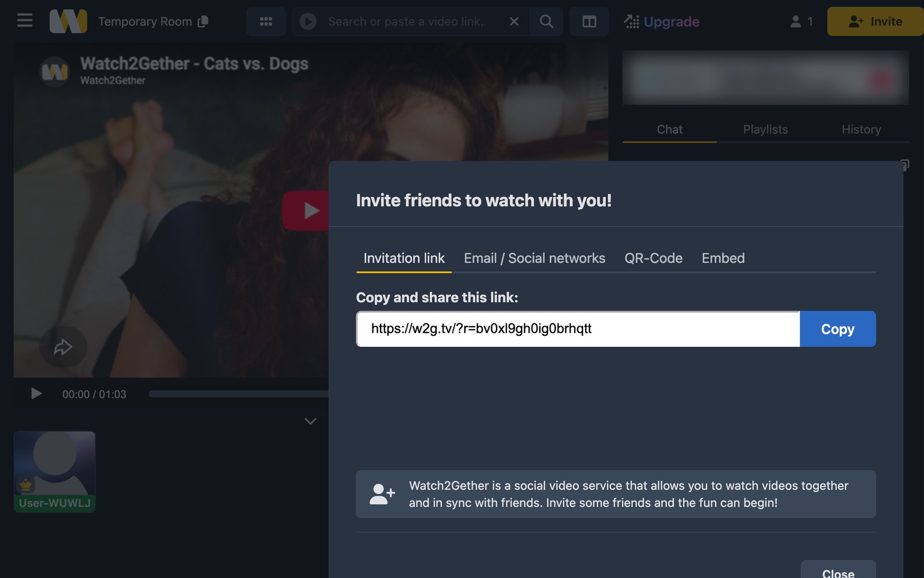Viewport: 924px width, 578px height.
Task: Switch to the Playlists tab
Action: (x=765, y=129)
